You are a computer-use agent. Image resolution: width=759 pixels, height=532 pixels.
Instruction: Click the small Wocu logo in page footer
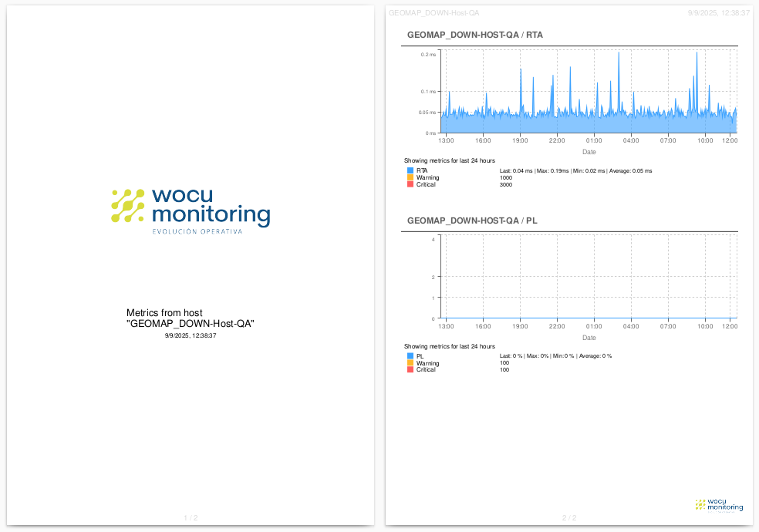coord(719,504)
